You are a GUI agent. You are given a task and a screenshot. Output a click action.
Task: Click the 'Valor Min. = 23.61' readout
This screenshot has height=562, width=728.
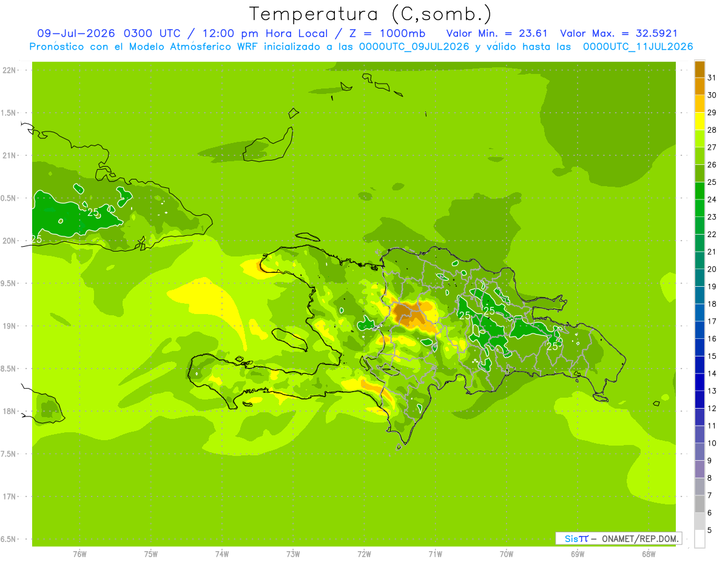pos(497,33)
